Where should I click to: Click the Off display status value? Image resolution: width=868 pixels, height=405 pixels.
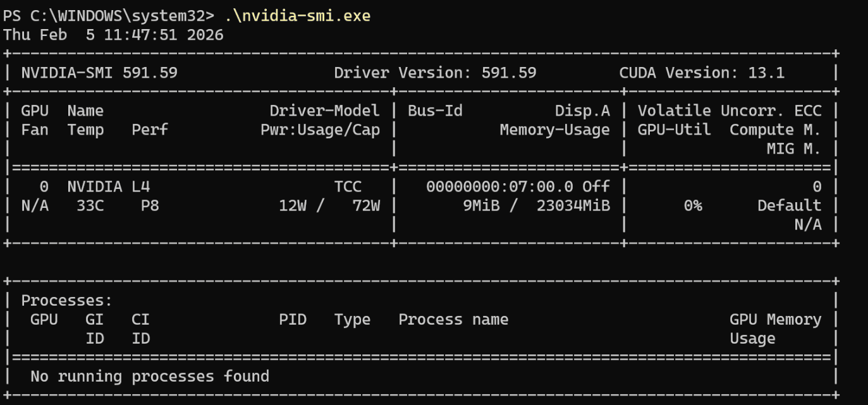click(x=596, y=186)
